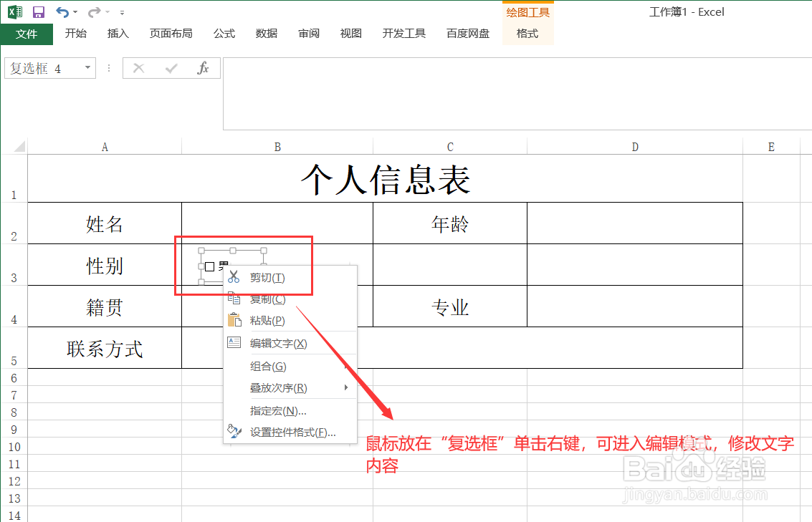Click the Select All corner triangle
Image resolution: width=812 pixels, height=522 pixels.
(x=19, y=146)
